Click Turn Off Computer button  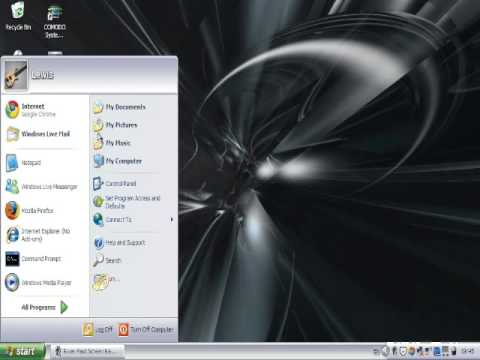pos(146,329)
